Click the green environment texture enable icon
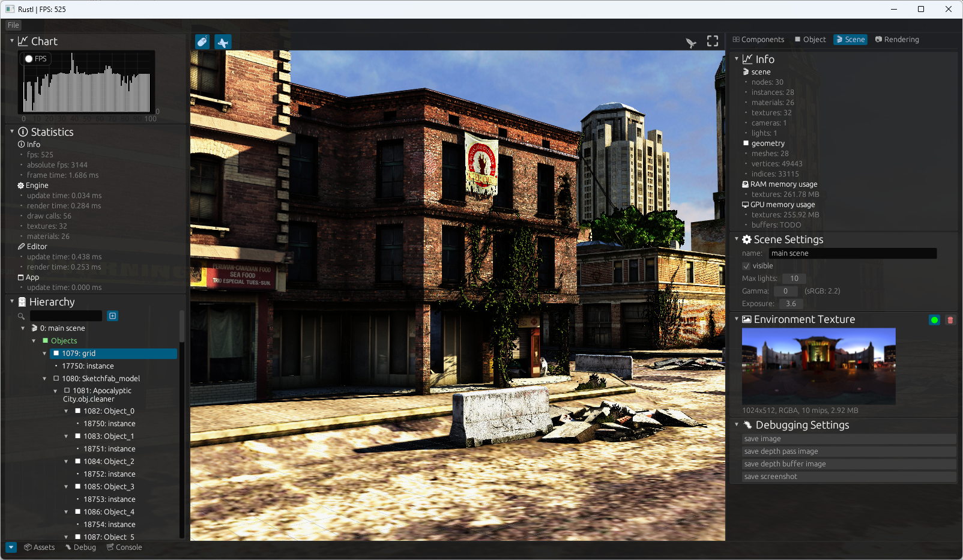Image resolution: width=963 pixels, height=560 pixels. pyautogui.click(x=934, y=320)
